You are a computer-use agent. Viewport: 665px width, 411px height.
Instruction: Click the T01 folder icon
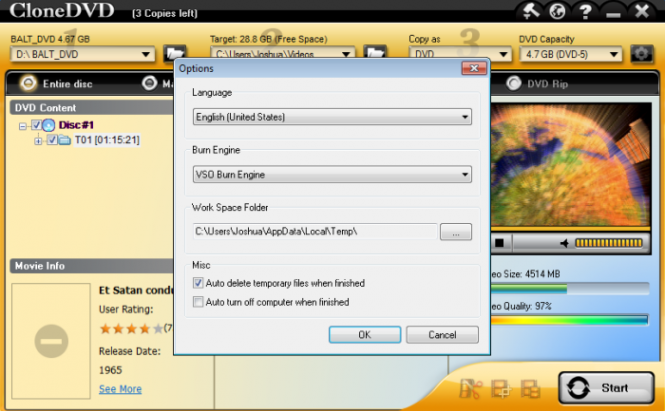click(x=64, y=140)
